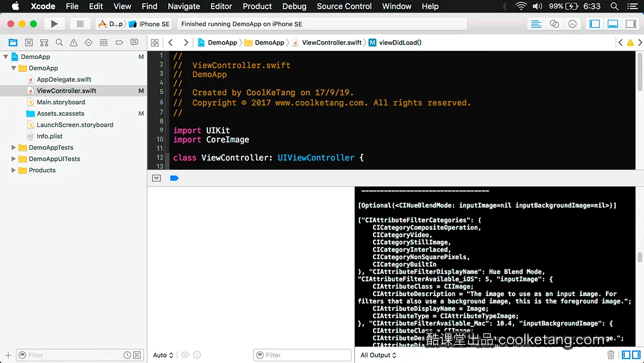Toggle the Utilities panel visibility

(x=631, y=24)
